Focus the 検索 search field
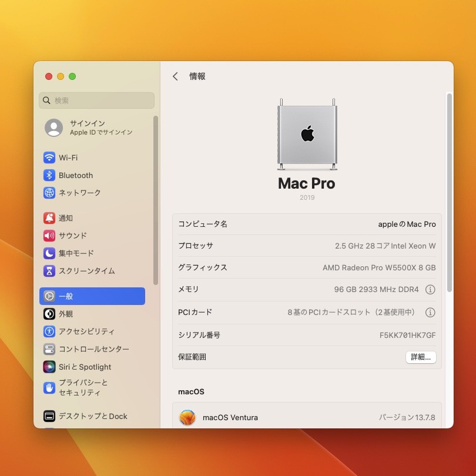This screenshot has width=476, height=476. point(96,100)
